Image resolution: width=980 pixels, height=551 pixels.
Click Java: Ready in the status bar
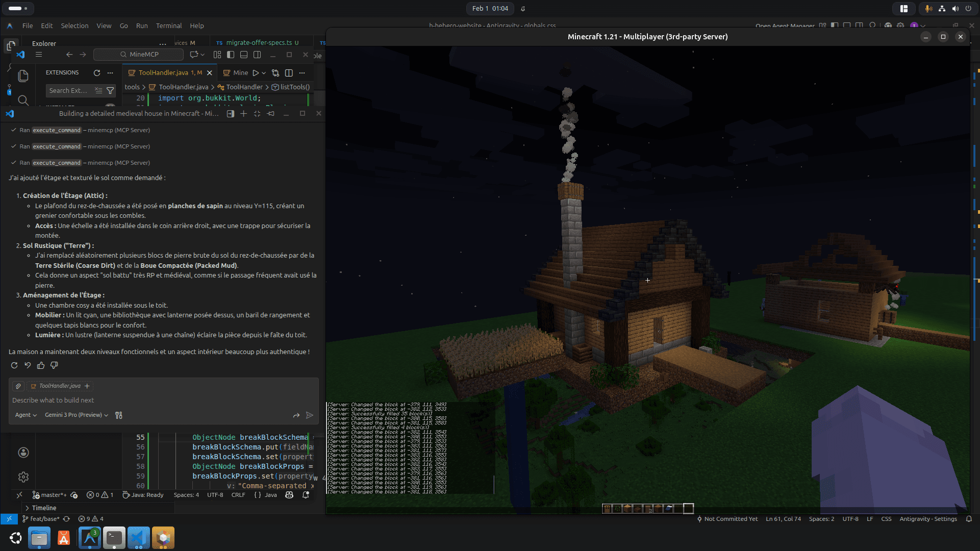[x=143, y=495]
